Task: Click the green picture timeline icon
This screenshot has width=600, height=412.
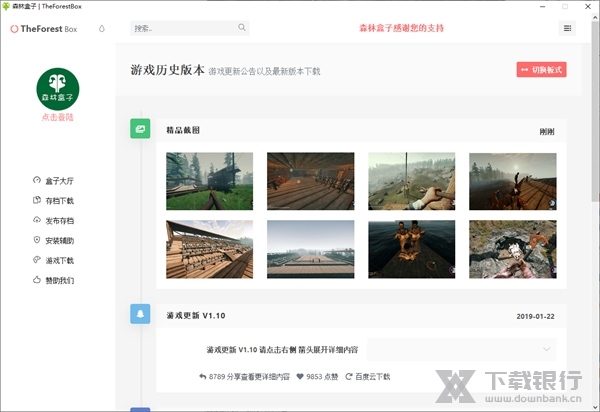Action: coord(140,129)
